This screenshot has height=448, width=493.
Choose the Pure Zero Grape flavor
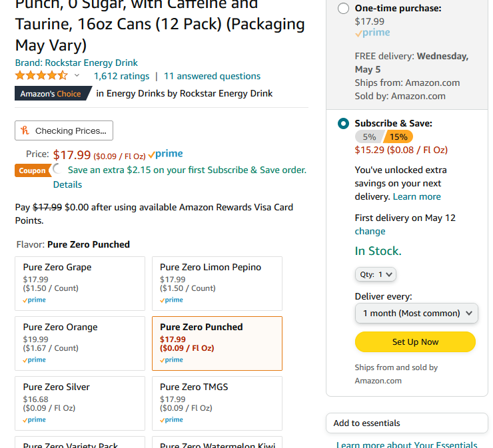[80, 284]
